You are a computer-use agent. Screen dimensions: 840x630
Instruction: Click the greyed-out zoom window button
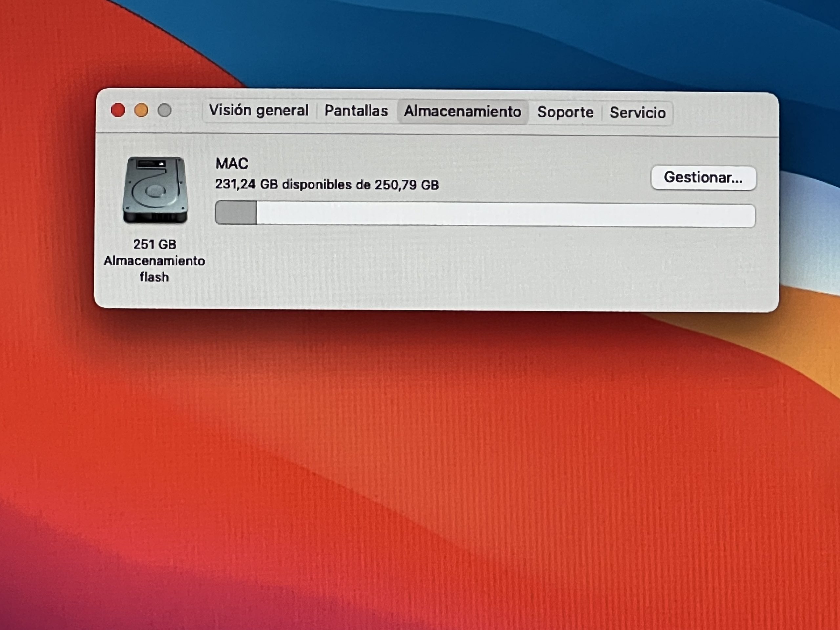(164, 111)
